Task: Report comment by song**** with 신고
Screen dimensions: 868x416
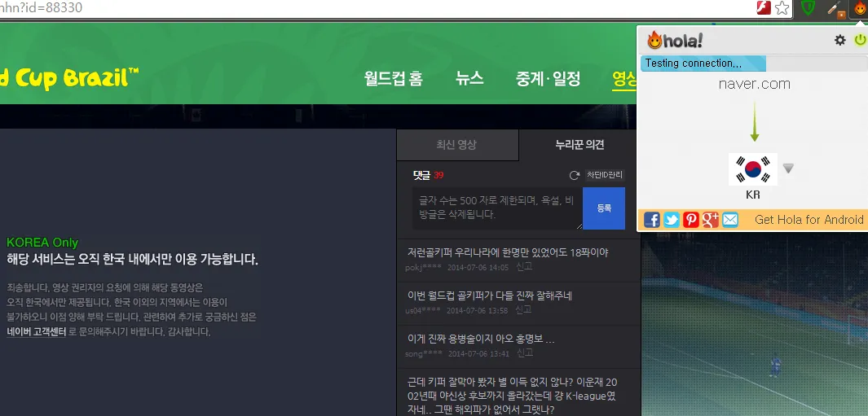Action: click(525, 353)
